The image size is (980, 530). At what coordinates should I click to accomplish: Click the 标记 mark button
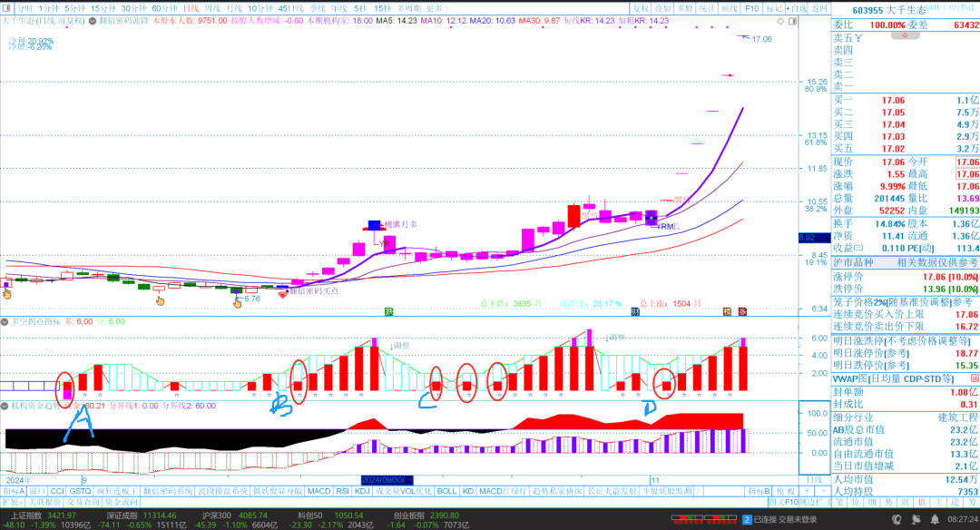tap(774, 8)
